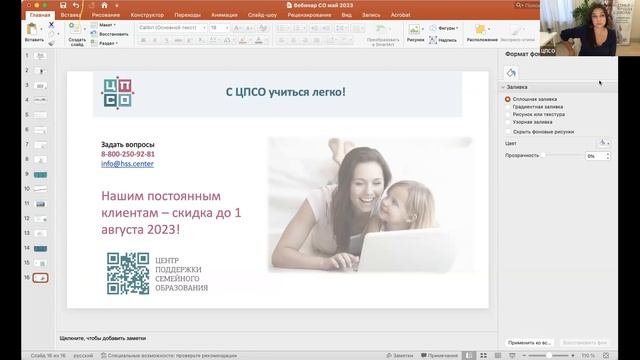This screenshot has height=360, width=640.
Task: Toggle Comments (Примечания) in status bar
Action: [439, 356]
